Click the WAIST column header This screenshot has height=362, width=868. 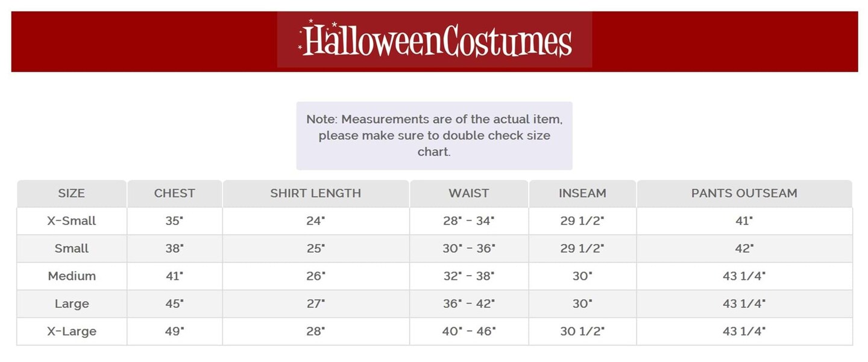(x=468, y=194)
